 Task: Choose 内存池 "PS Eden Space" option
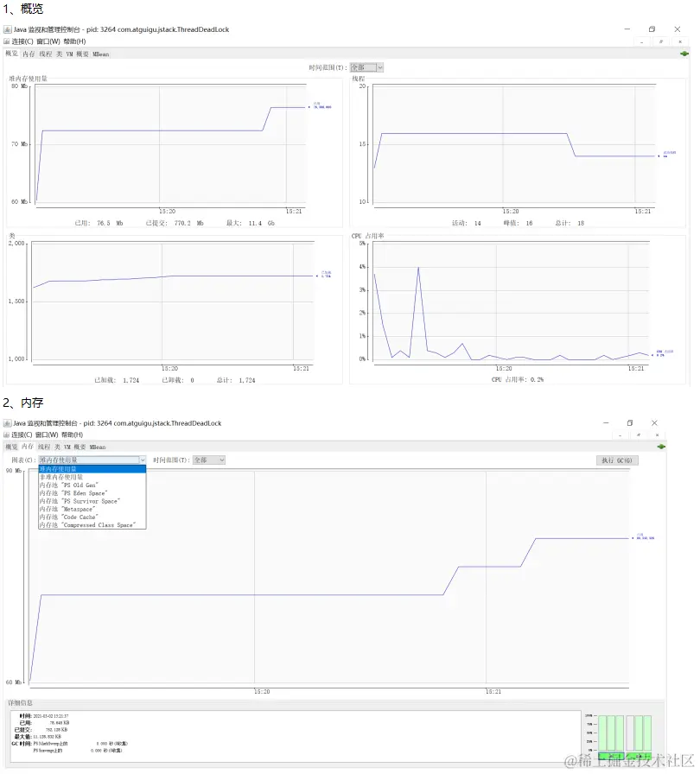click(x=92, y=493)
